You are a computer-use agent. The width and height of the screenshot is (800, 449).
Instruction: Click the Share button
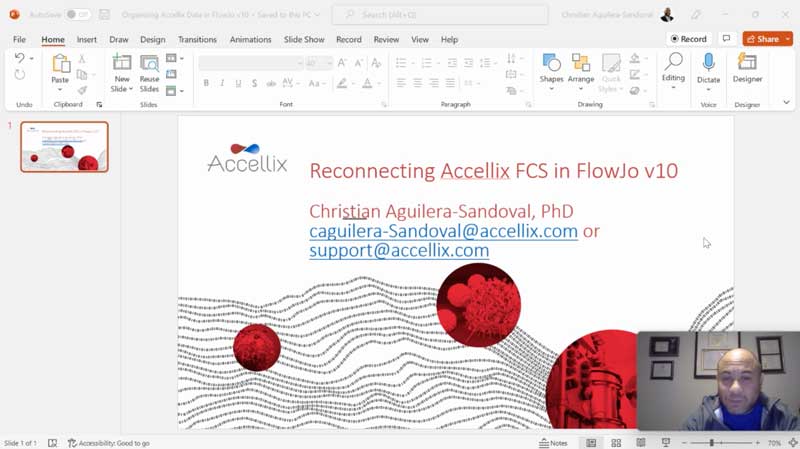767,39
